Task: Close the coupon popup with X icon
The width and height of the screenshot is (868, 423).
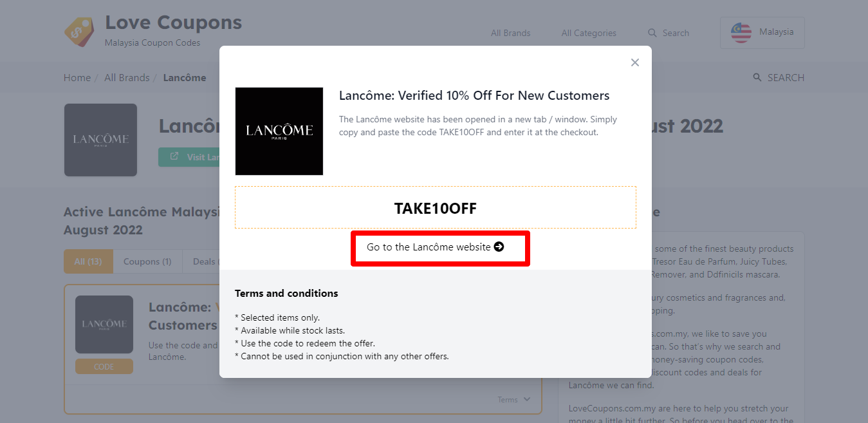Action: pyautogui.click(x=635, y=62)
